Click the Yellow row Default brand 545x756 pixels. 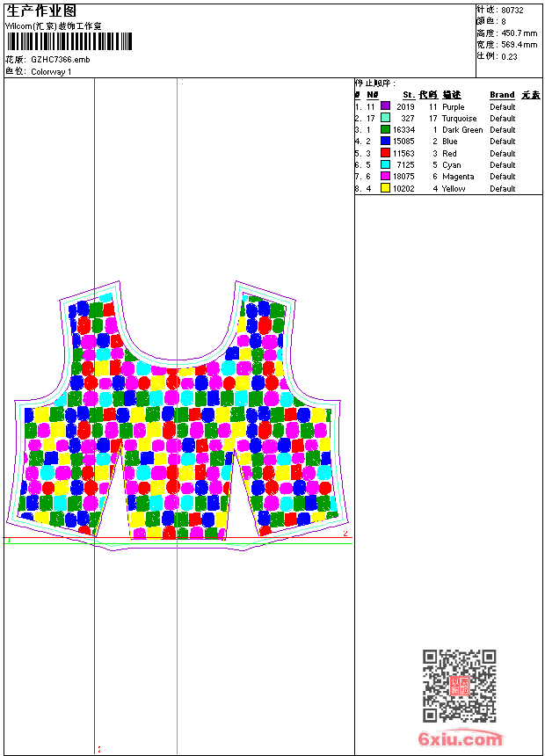(x=503, y=188)
